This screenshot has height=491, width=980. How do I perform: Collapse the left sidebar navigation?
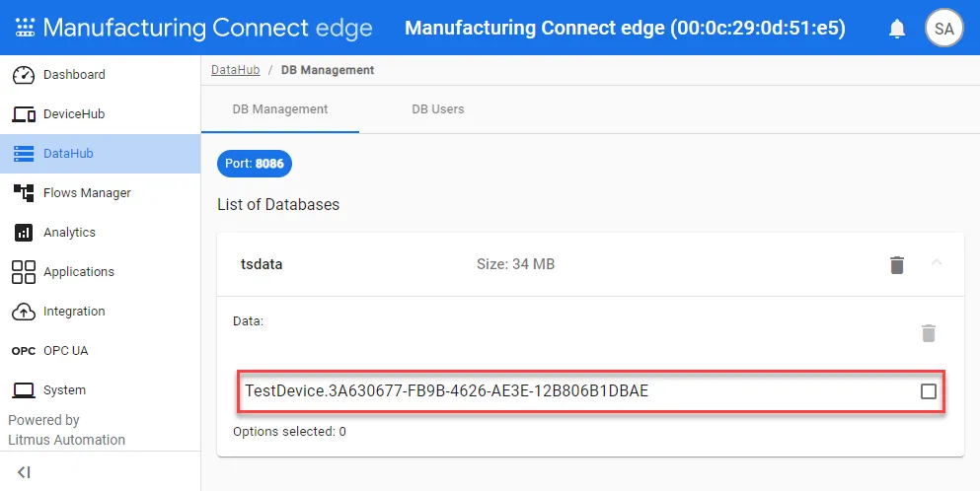[x=24, y=472]
